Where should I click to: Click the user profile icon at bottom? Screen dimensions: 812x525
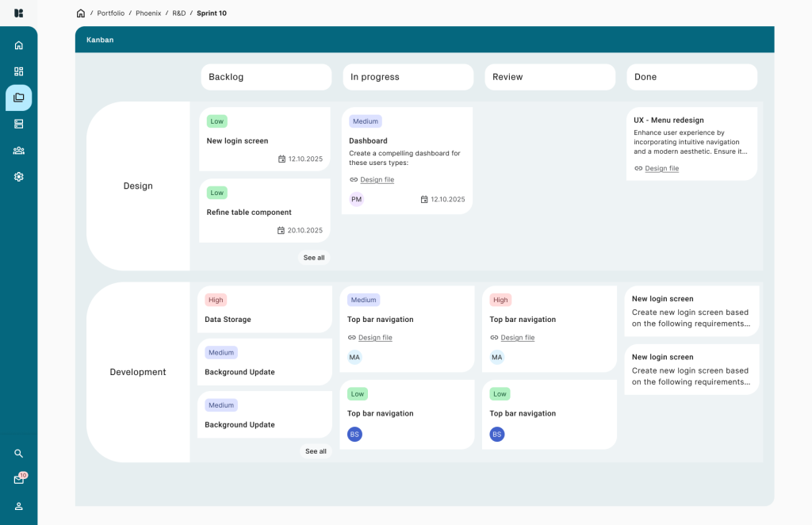[18, 505]
